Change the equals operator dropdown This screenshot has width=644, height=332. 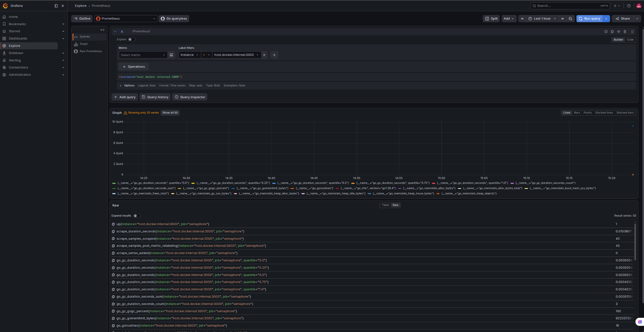[206, 55]
